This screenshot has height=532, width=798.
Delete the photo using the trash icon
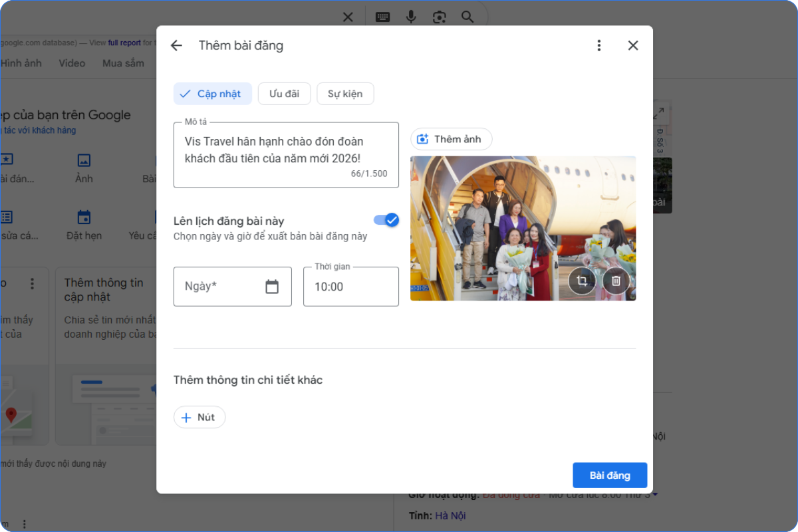(615, 281)
